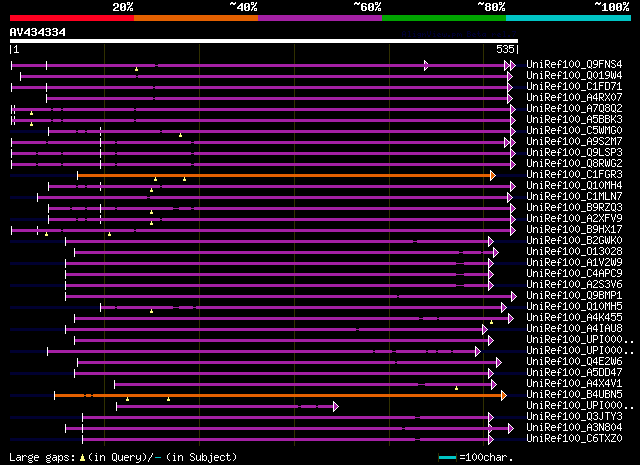The image size is (640, 465).
Task: Open hit UniRef100_B9HX17
Action: pos(574,230)
